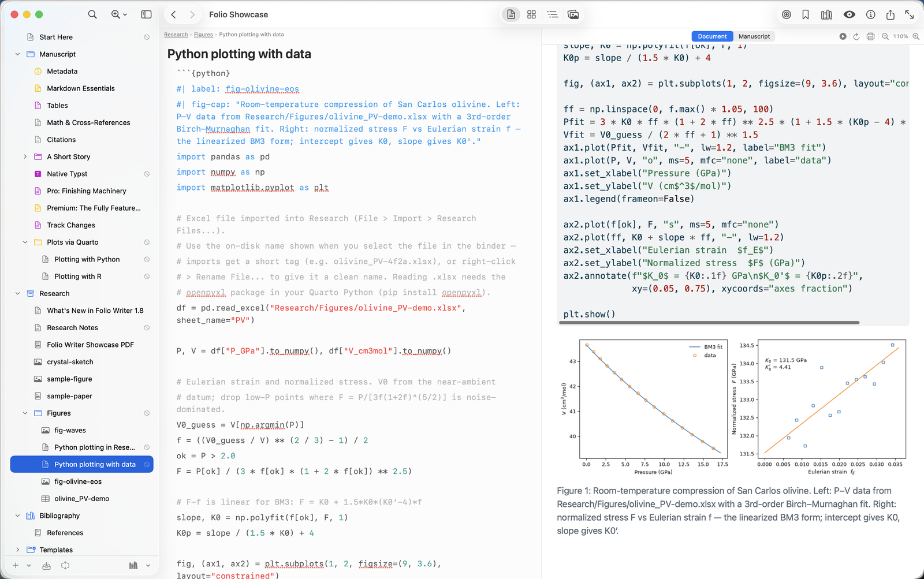The width and height of the screenshot is (924, 579).
Task: Click the bookmark icon in the toolbar
Action: (806, 14)
